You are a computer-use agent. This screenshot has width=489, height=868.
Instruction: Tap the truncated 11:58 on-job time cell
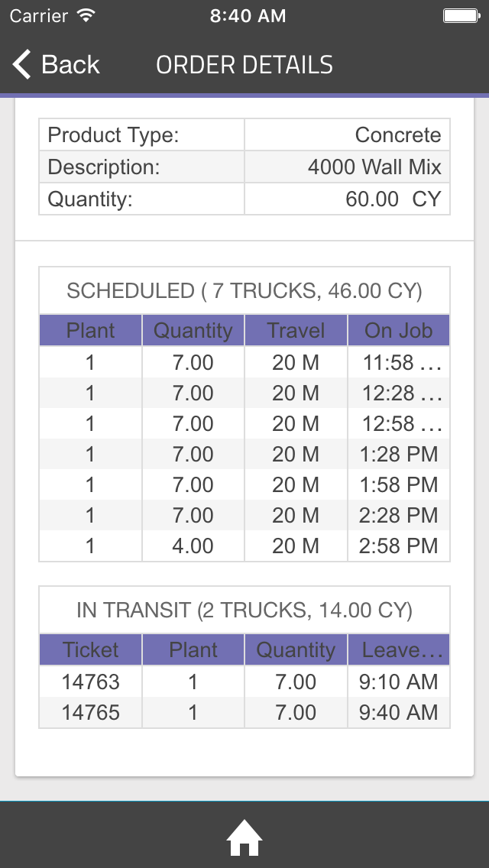[398, 362]
